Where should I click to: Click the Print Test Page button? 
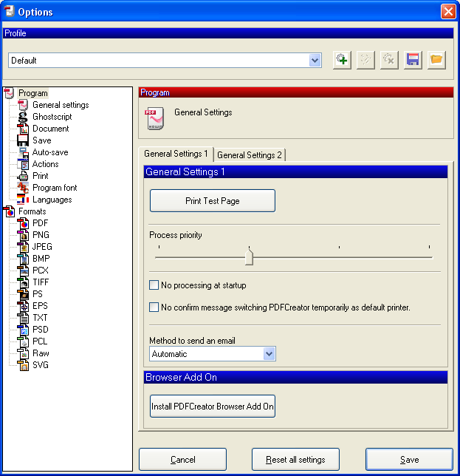pyautogui.click(x=213, y=200)
